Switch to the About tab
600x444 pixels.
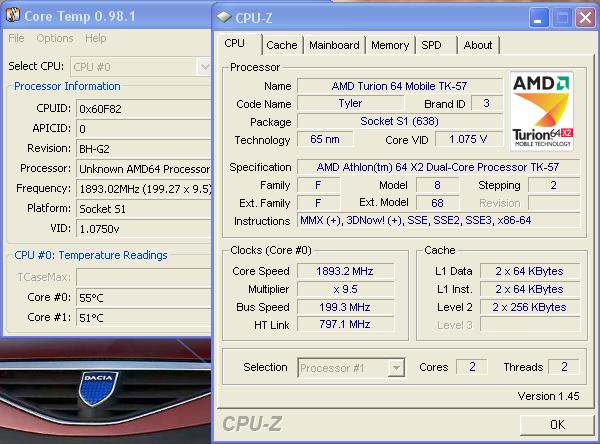[478, 45]
